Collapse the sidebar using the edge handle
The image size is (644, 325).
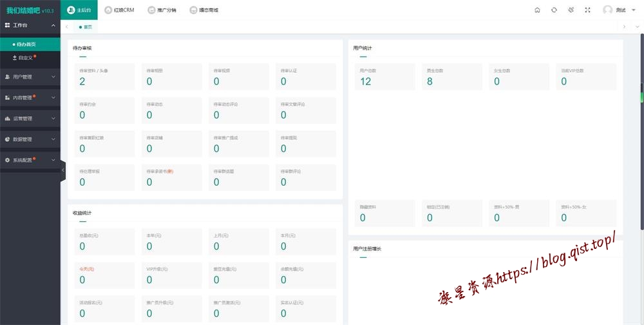click(63, 170)
